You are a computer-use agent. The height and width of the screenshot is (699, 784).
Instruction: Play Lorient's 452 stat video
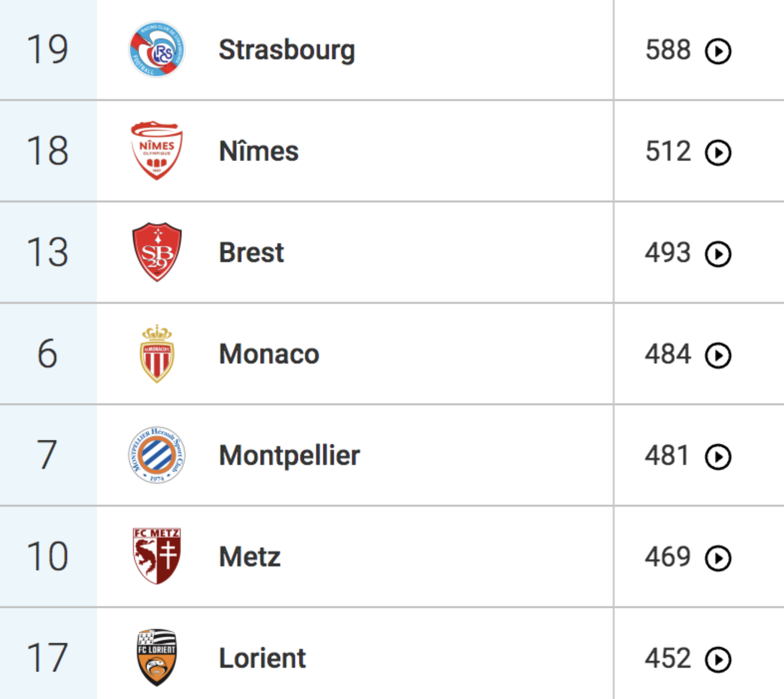coord(718,659)
